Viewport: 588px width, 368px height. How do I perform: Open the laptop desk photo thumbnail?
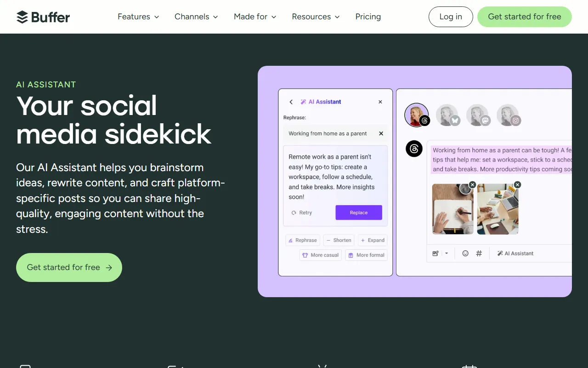point(498,209)
